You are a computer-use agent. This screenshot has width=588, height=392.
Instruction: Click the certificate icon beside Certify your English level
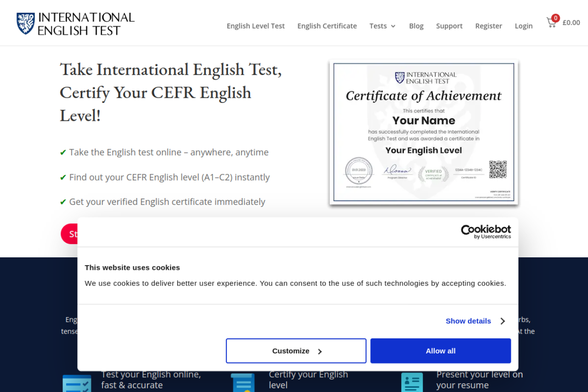pos(243,383)
